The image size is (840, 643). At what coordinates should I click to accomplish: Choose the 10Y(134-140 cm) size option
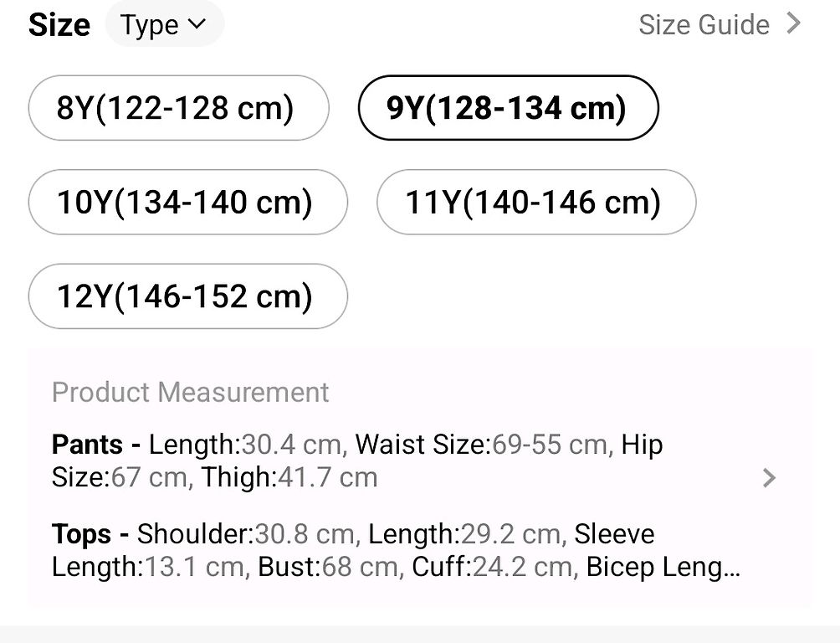click(x=188, y=202)
